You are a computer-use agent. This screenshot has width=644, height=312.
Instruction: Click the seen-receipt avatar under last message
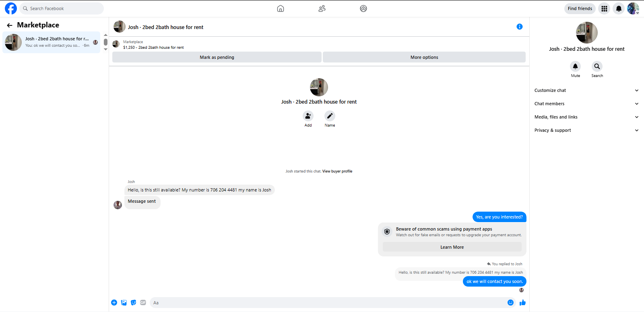(521, 290)
